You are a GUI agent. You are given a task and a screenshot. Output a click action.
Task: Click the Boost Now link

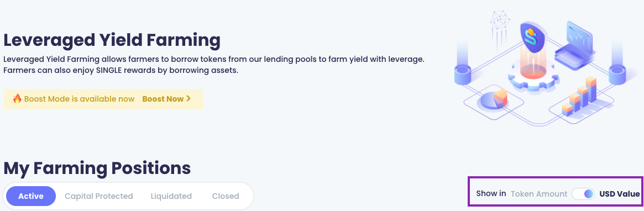point(166,99)
